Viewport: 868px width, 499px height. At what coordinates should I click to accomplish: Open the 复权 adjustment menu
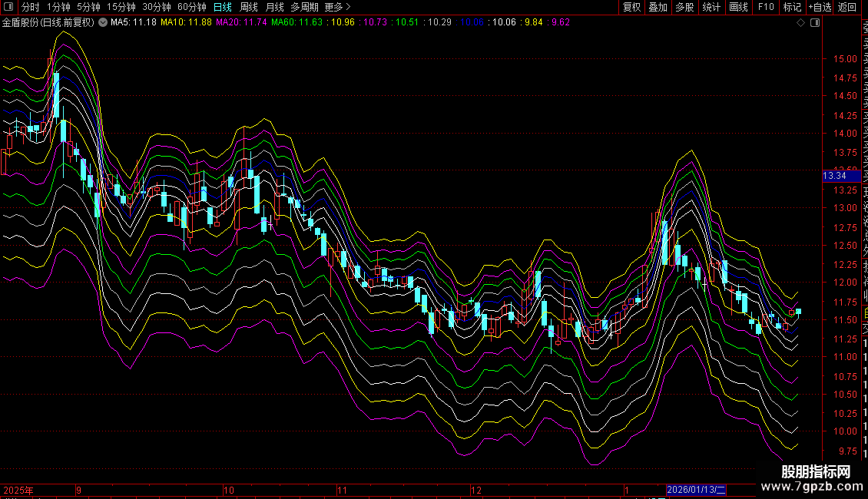(x=631, y=7)
